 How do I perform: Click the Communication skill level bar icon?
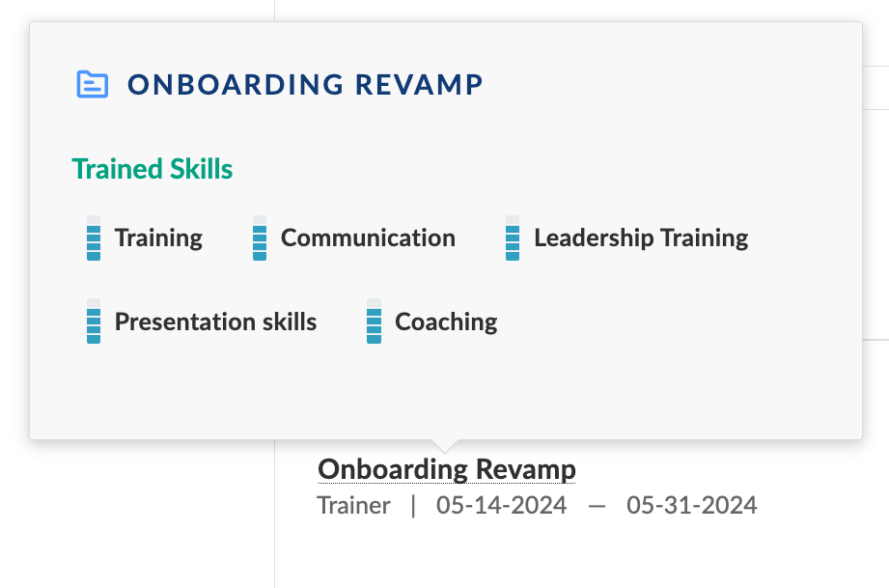point(260,238)
